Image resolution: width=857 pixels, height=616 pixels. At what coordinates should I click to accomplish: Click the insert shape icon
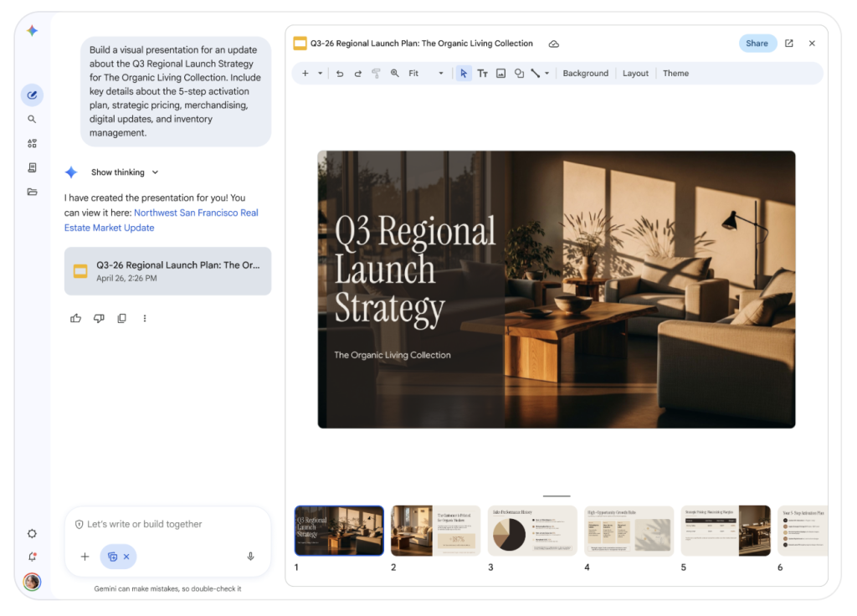coord(519,74)
